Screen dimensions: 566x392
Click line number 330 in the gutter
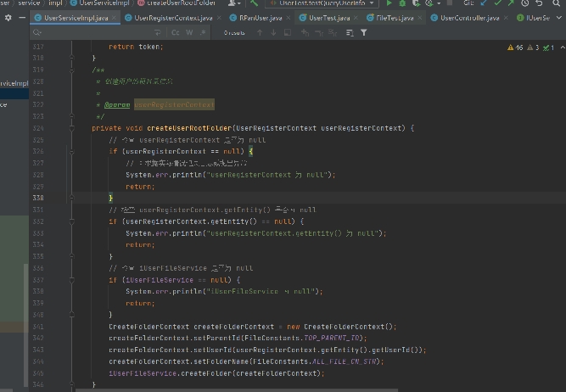click(x=38, y=199)
